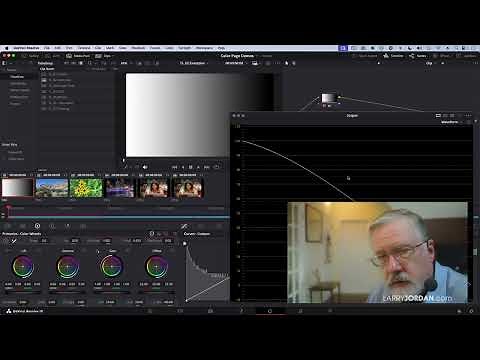Click the Clip Name column header

[x=47, y=69]
